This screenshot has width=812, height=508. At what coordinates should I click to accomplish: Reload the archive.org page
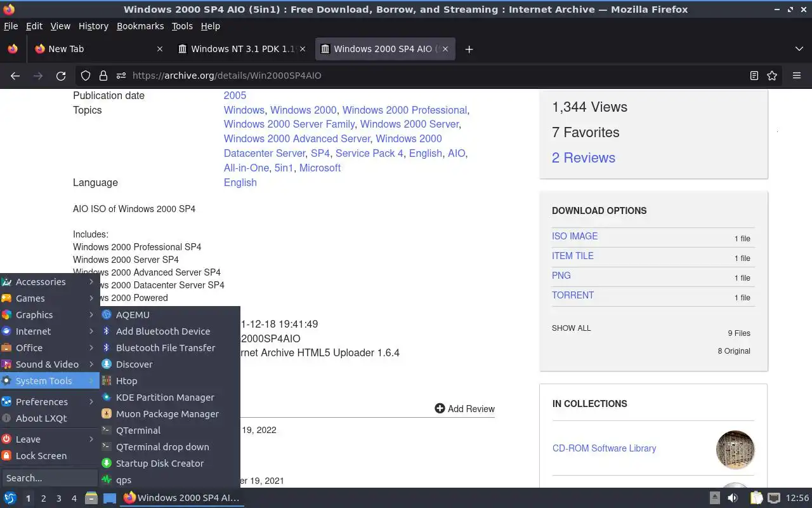(x=61, y=76)
